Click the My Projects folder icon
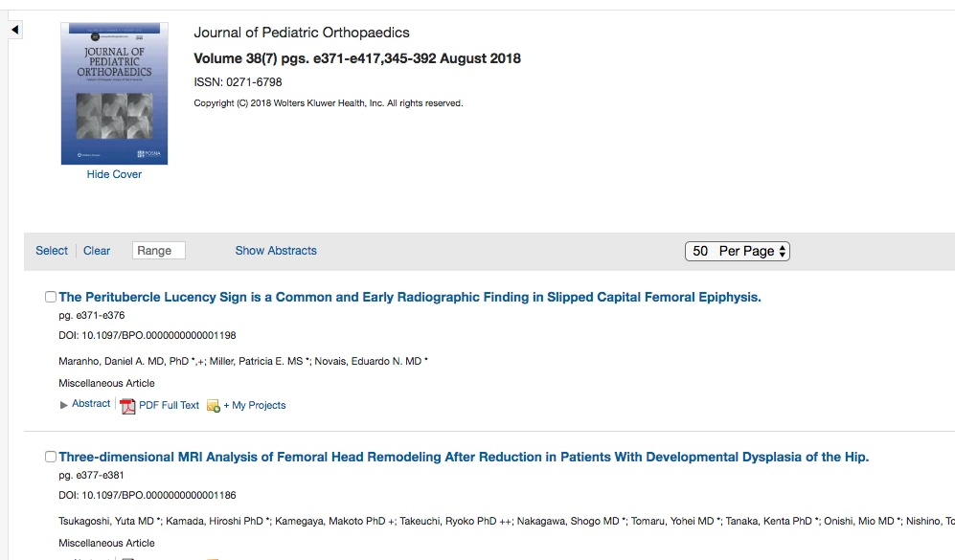The image size is (955, 560). pyautogui.click(x=214, y=406)
